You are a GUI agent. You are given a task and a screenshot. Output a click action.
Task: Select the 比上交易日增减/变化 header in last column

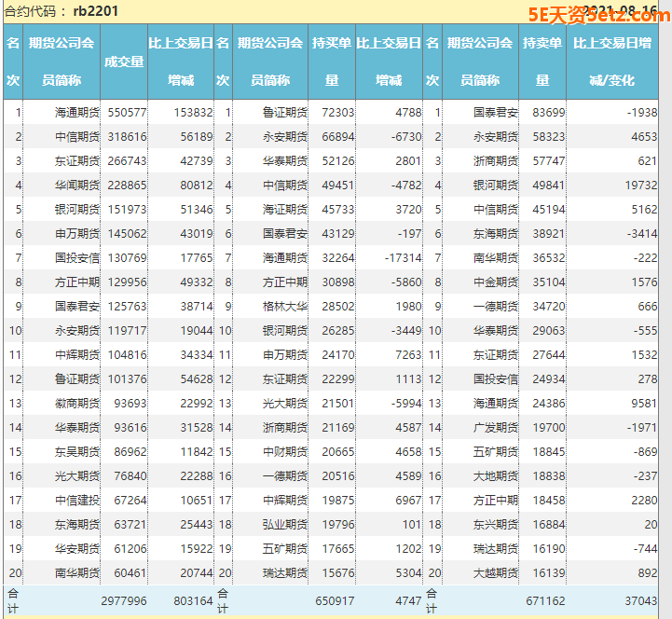pos(611,62)
